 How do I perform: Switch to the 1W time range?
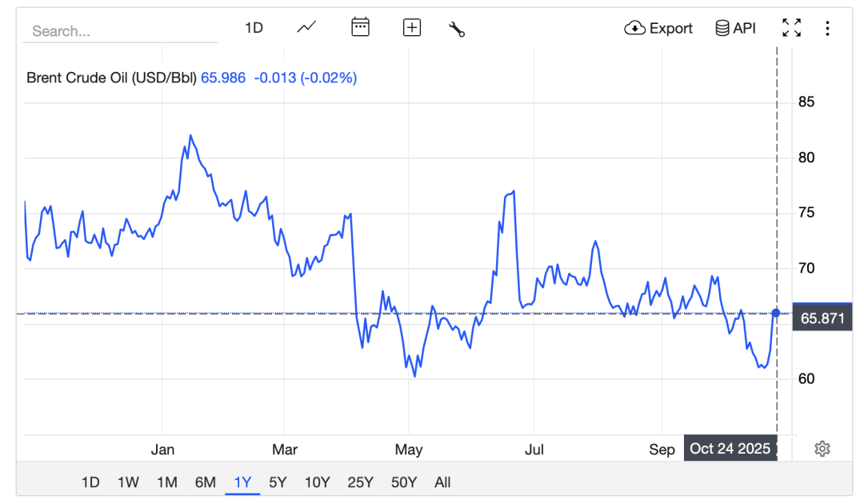point(128,482)
